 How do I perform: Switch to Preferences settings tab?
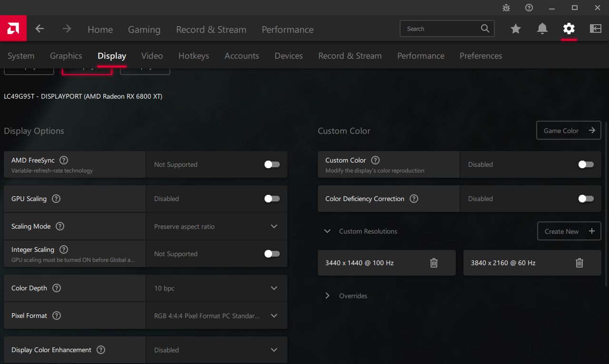[481, 56]
